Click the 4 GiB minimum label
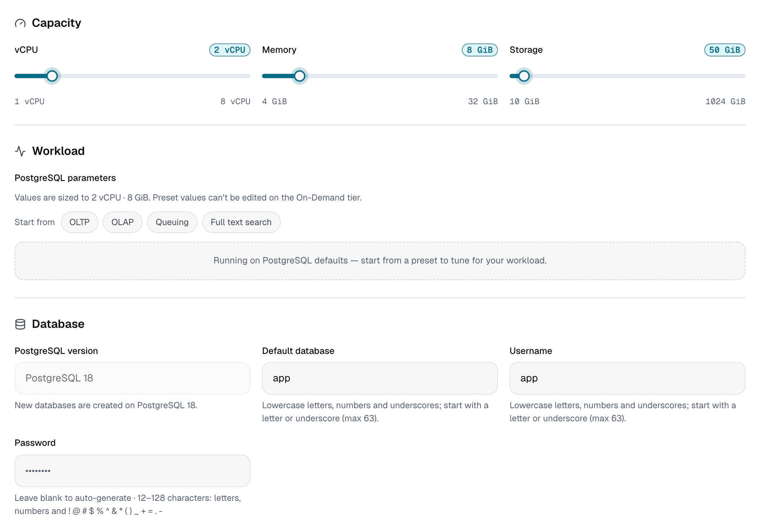760x532 pixels. [275, 101]
